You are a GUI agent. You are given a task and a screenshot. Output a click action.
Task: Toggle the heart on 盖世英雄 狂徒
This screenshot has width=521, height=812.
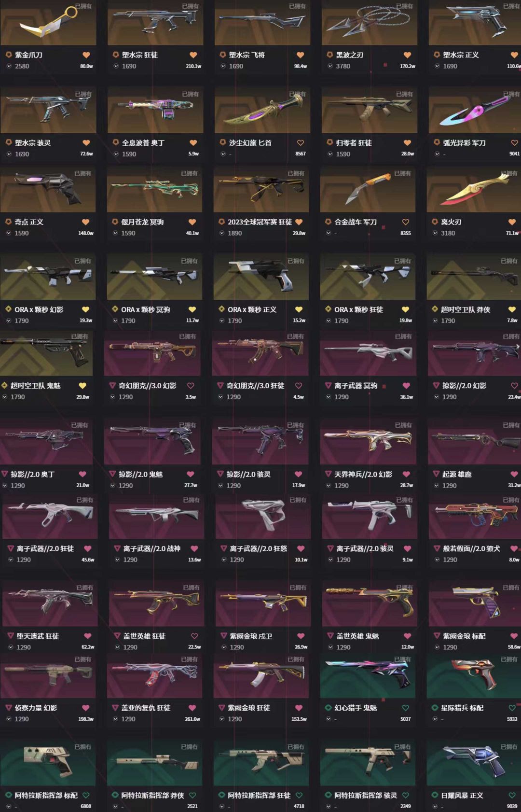[194, 636]
